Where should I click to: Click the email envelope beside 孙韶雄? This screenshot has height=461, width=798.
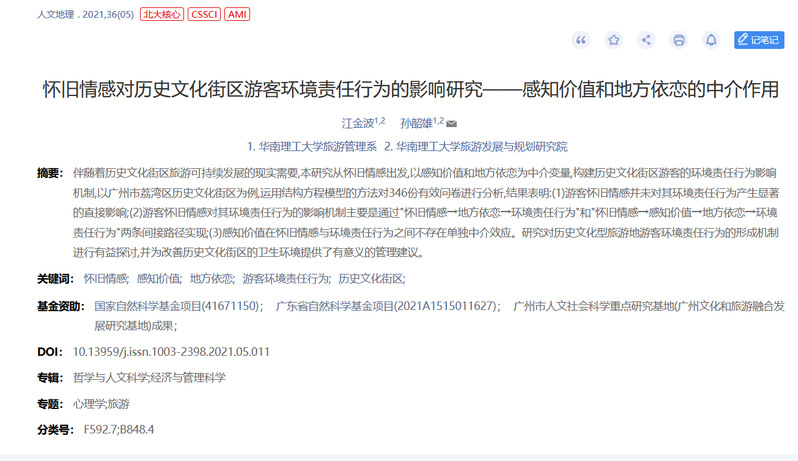451,124
